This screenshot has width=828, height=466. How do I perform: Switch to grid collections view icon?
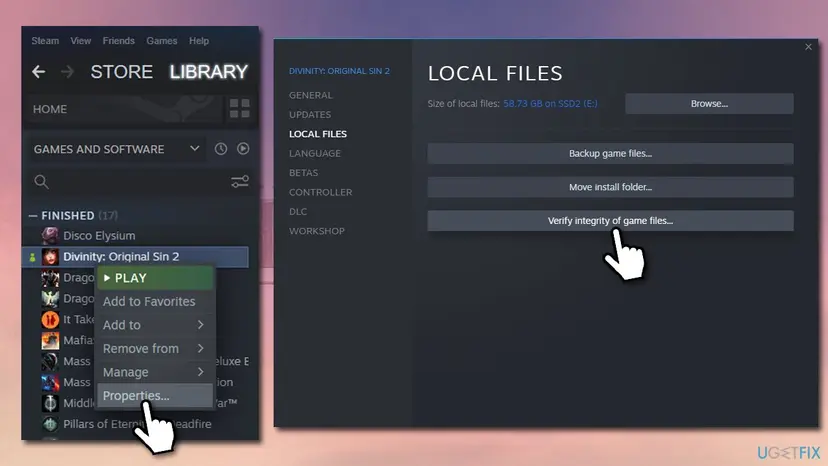240,108
